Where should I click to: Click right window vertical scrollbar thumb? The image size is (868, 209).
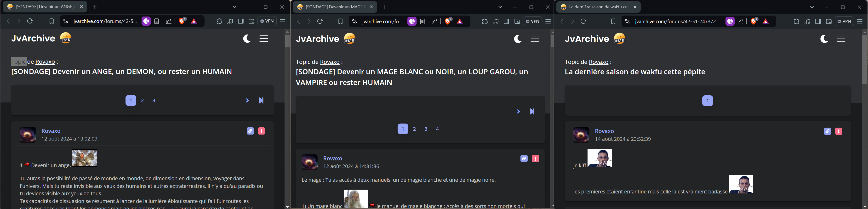click(x=865, y=59)
